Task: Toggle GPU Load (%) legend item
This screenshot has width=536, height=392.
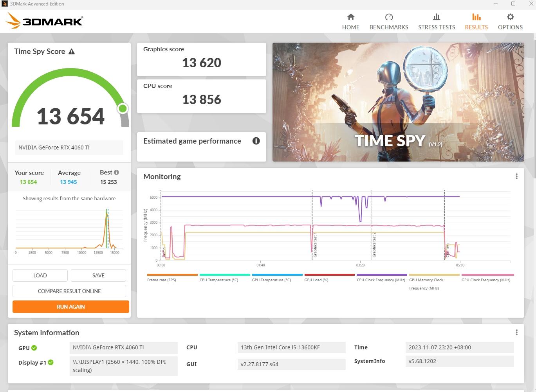Action: coord(330,278)
